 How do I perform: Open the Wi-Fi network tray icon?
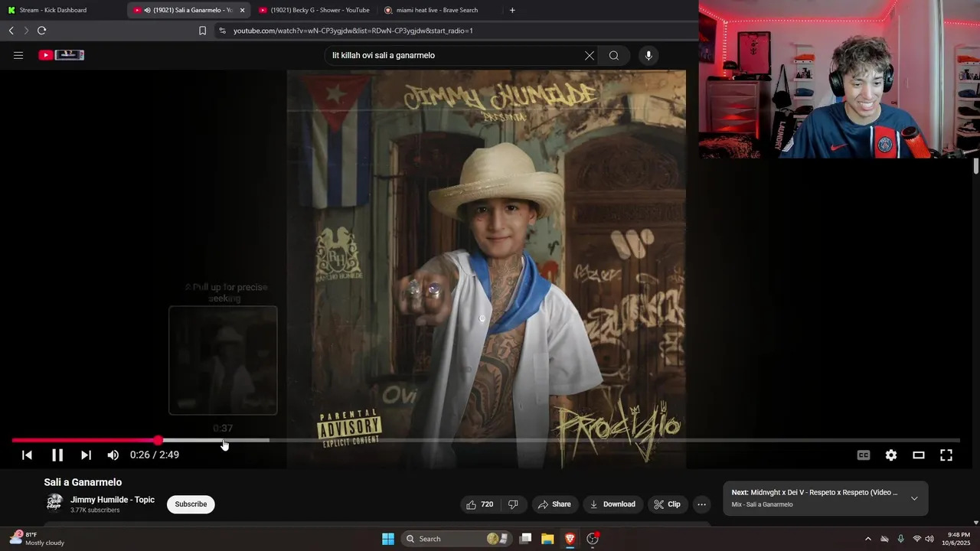(x=916, y=539)
